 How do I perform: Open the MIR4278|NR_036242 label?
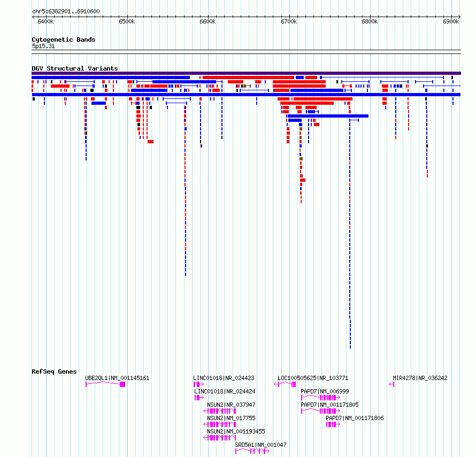click(420, 378)
